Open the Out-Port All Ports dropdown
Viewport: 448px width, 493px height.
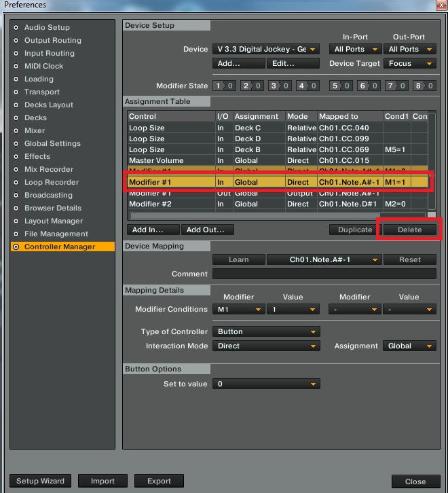click(x=409, y=49)
